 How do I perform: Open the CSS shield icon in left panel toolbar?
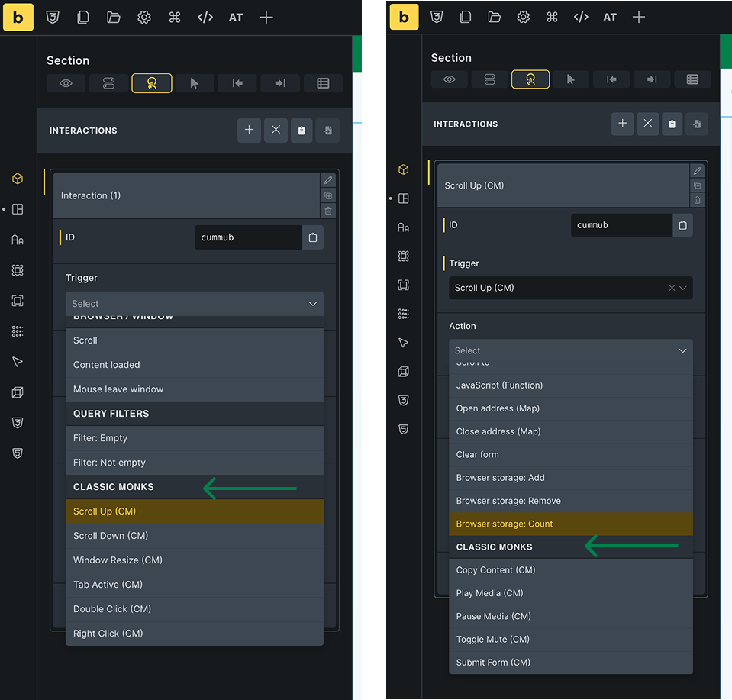[53, 18]
